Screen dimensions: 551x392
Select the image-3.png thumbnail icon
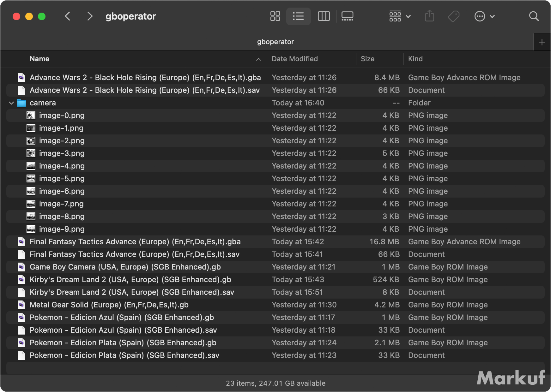[x=31, y=153]
